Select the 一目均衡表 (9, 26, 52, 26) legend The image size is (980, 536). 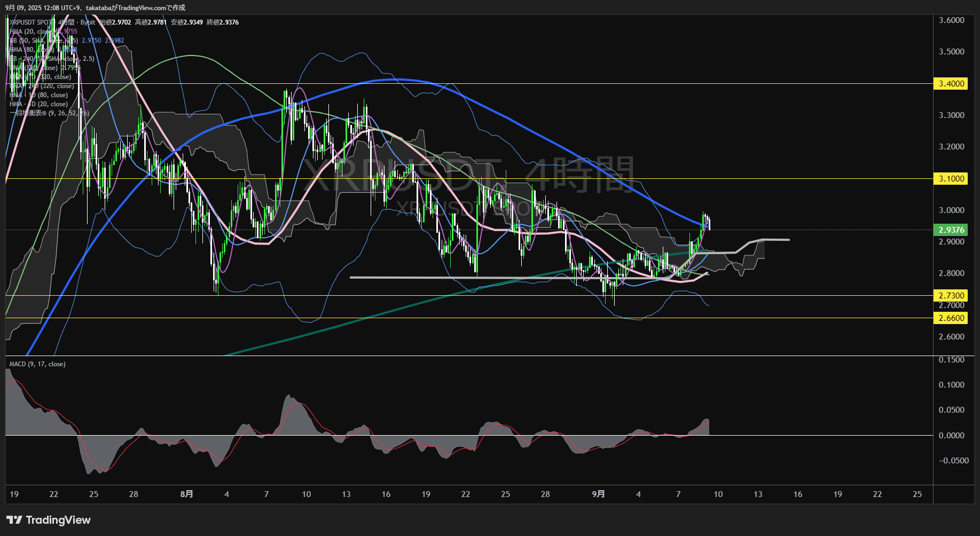point(49,113)
